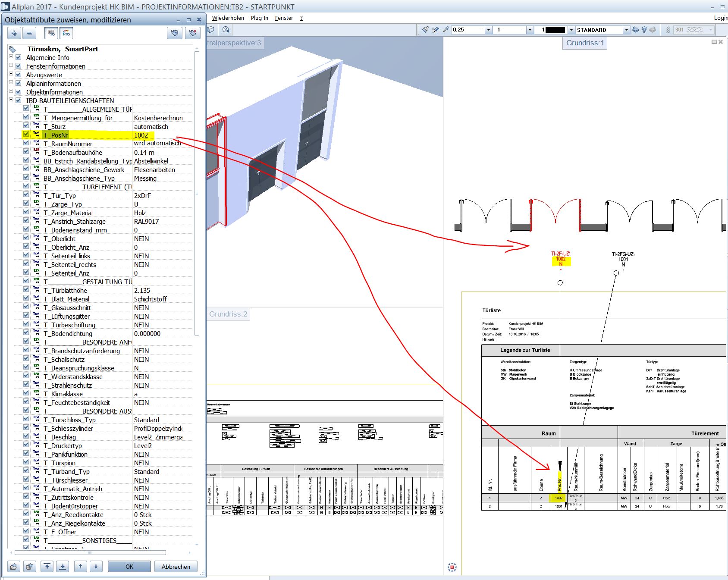The image size is (728, 580).
Task: Click the minus icon to collapse all groups
Action: pos(29,33)
